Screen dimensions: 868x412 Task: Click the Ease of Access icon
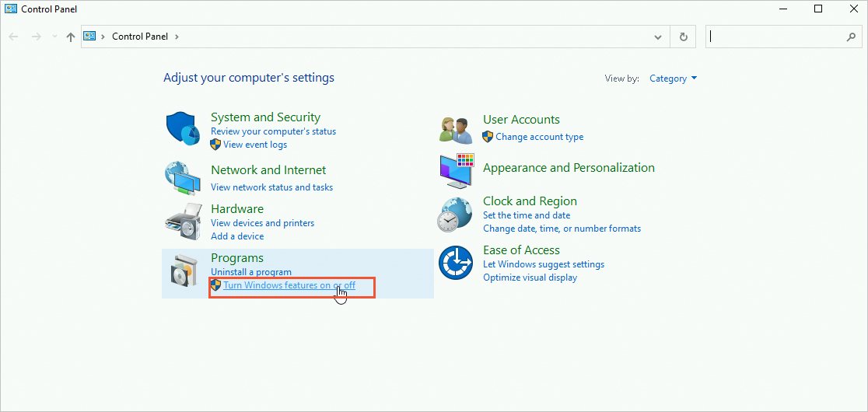pos(457,264)
